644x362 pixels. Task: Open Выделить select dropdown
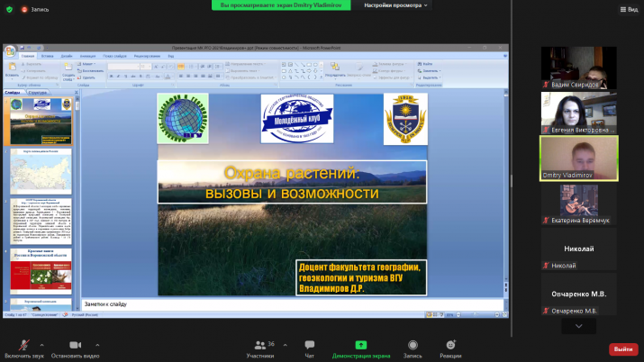click(430, 77)
